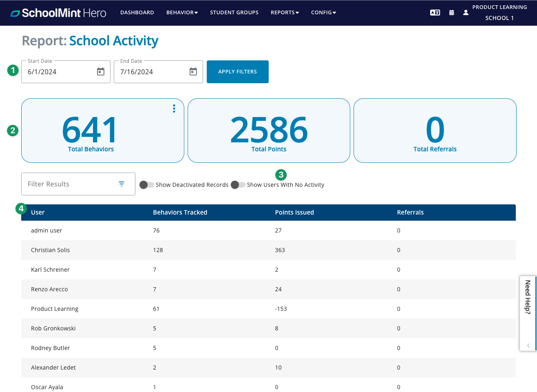The image size is (537, 392).
Task: Sort by the User column header
Action: (x=38, y=213)
